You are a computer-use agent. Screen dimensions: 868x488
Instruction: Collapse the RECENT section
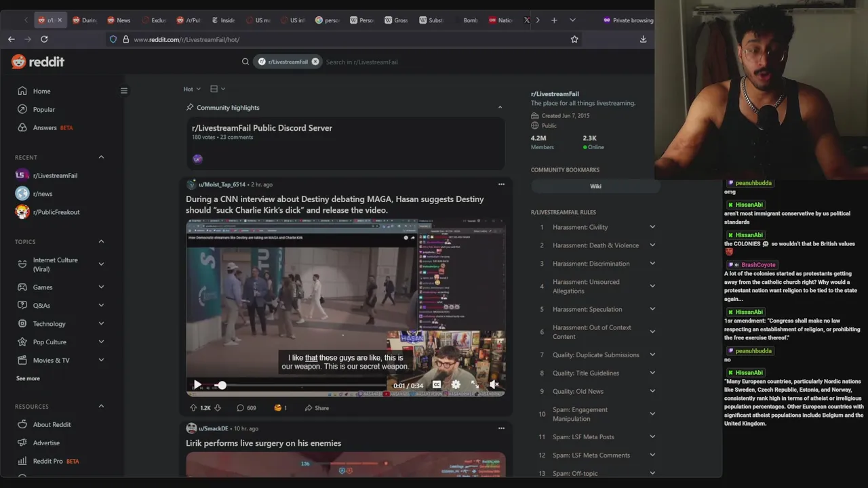[101, 157]
